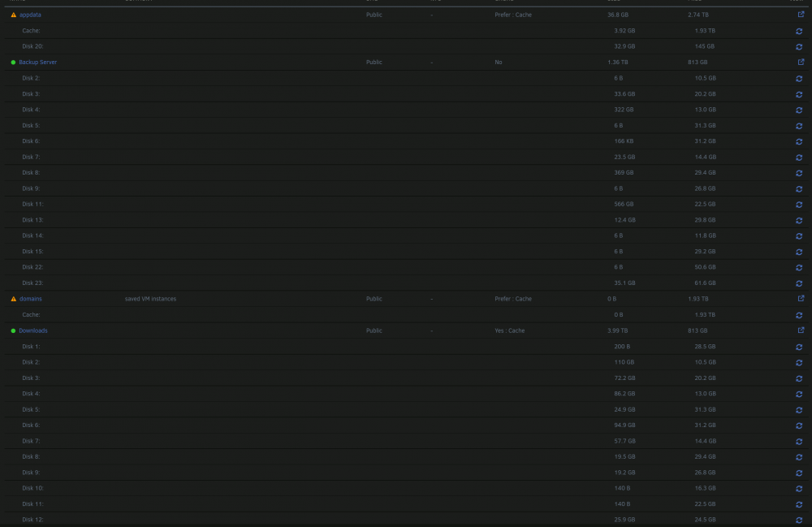Recompute the Disk 6 row showing 94.9 GB
The image size is (812, 527).
tap(799, 425)
